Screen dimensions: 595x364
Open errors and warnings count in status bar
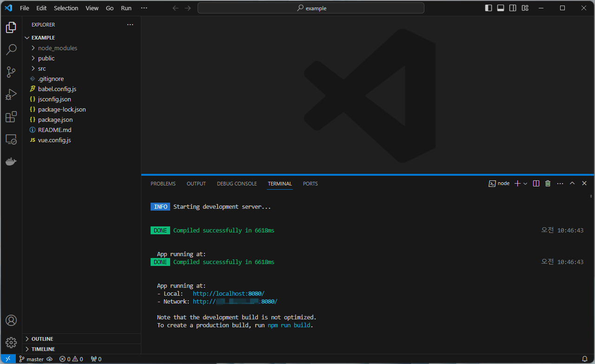pos(71,359)
